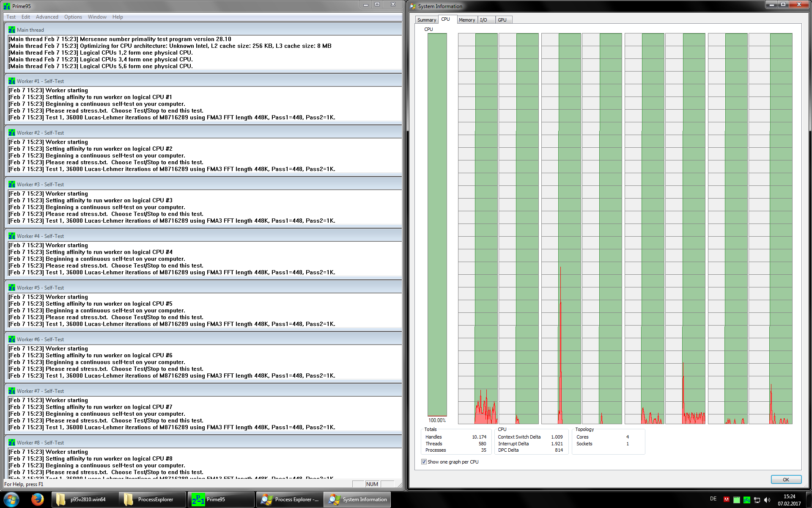Viewport: 812px width, 508px height.
Task: Click the NUM indicator in status bar
Action: [x=372, y=484]
